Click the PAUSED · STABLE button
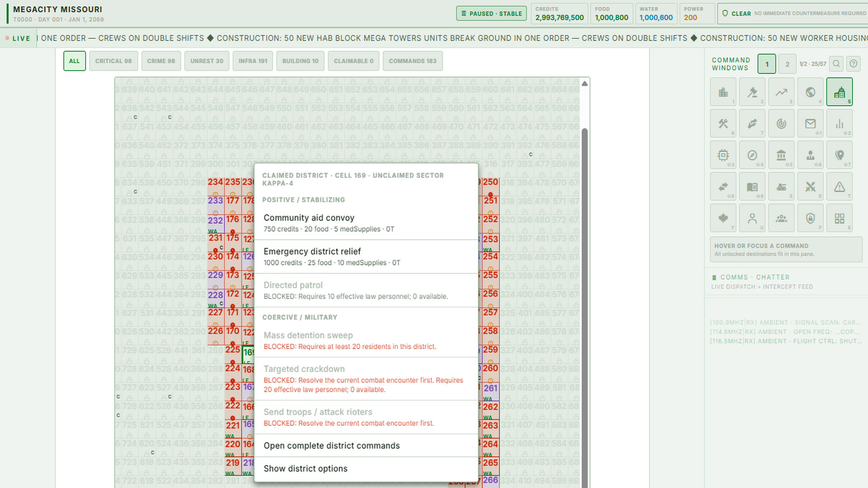The image size is (868, 488). 491,14
